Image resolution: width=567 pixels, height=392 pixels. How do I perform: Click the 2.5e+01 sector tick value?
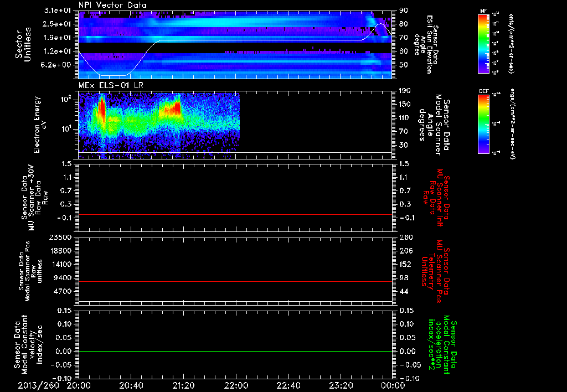coord(58,24)
